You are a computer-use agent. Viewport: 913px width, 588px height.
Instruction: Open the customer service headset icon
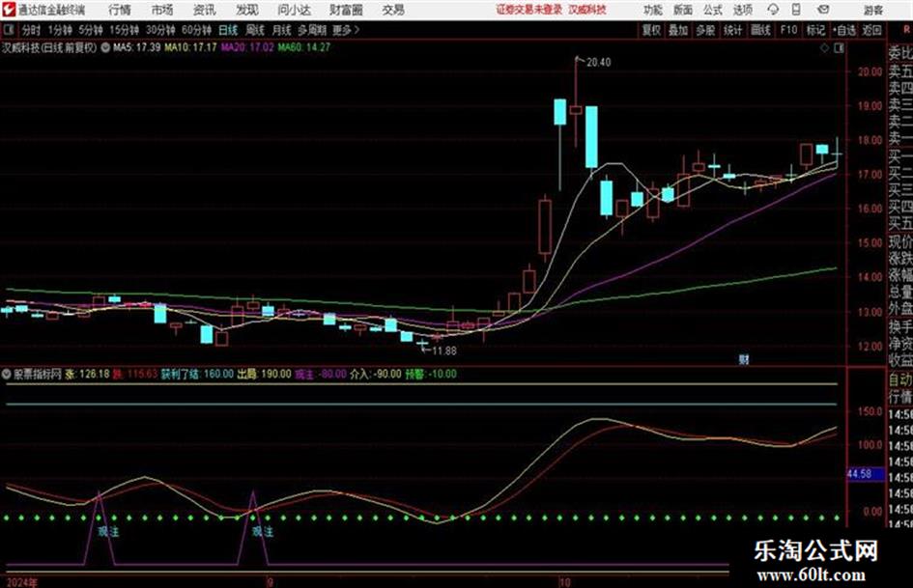click(773, 10)
